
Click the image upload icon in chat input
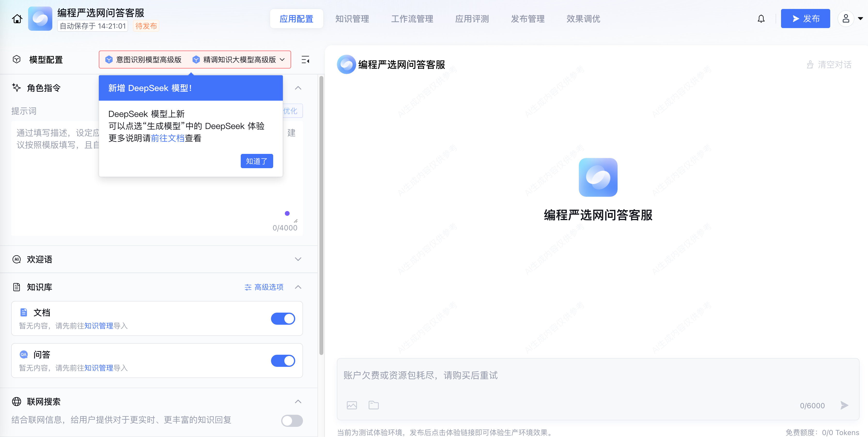(351, 405)
